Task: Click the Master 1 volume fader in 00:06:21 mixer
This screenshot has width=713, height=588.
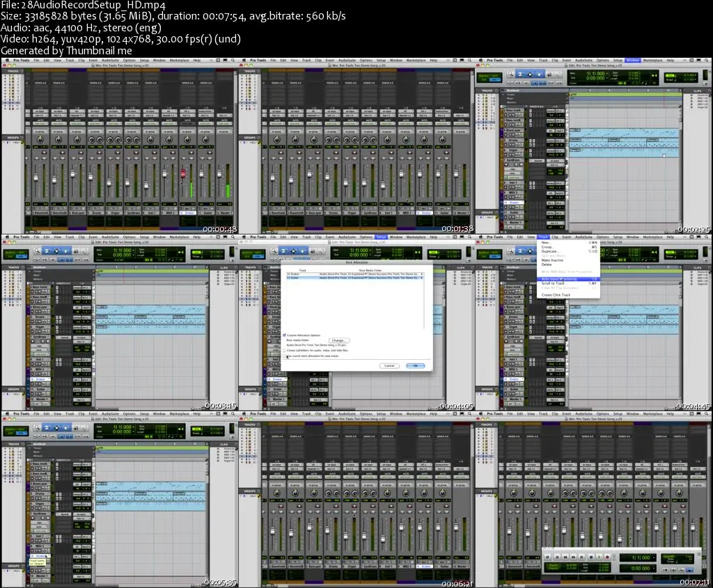Action: 457,526
